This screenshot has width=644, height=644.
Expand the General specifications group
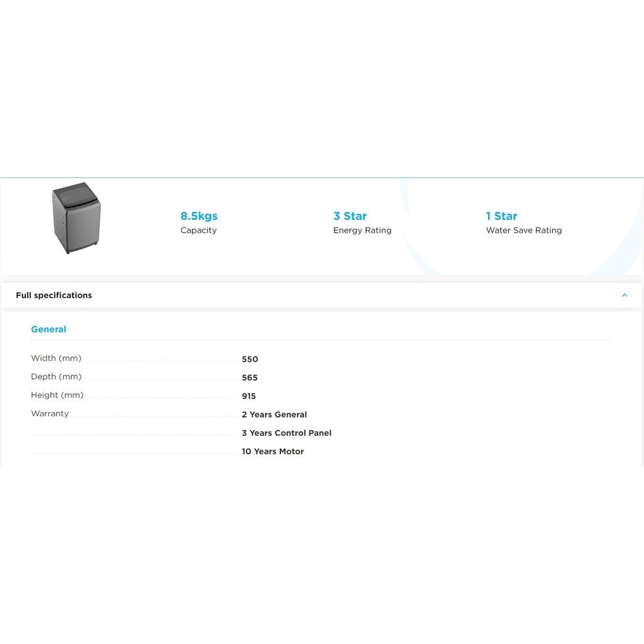click(x=48, y=329)
